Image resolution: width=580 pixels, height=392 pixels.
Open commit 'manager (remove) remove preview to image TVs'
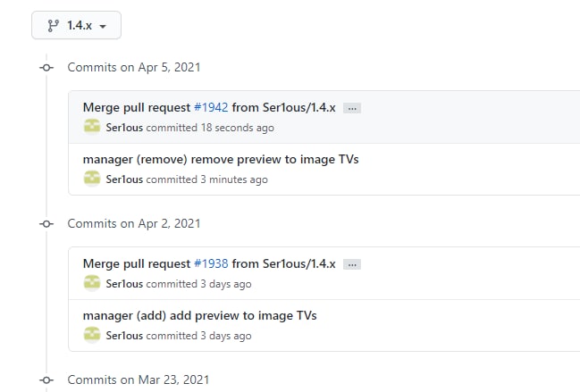(x=221, y=159)
